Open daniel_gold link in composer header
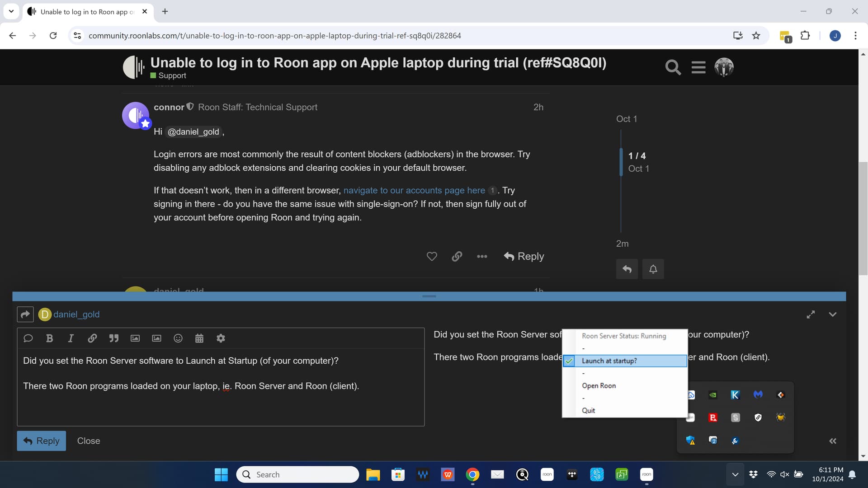Viewport: 868px width, 488px height. [x=76, y=314]
